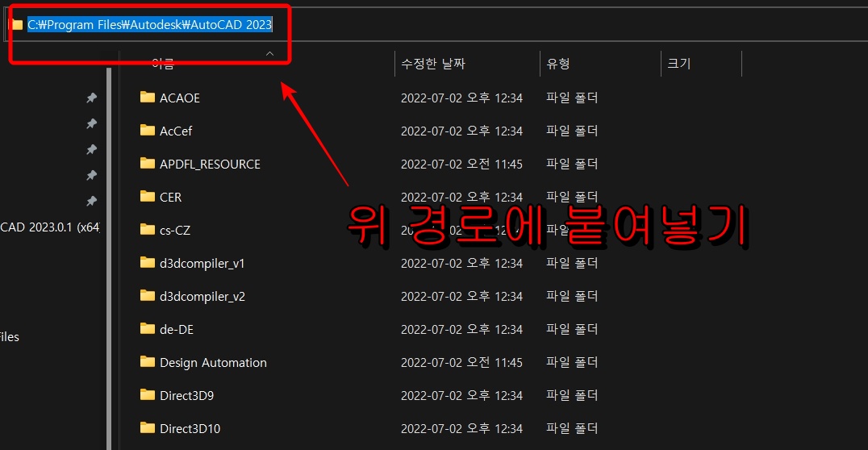
Task: Click the de-DE folder name
Action: click(x=177, y=330)
